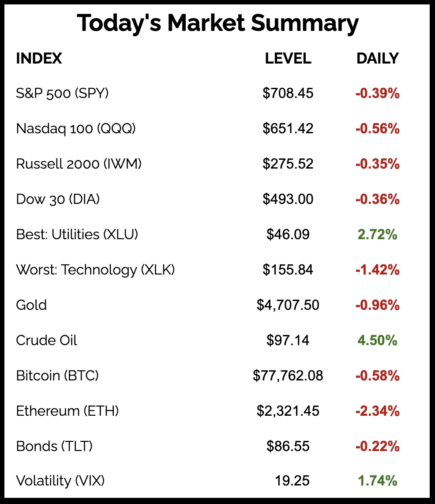Click the Today's Market Summary title
The width and height of the screenshot is (435, 504).
click(x=217, y=23)
